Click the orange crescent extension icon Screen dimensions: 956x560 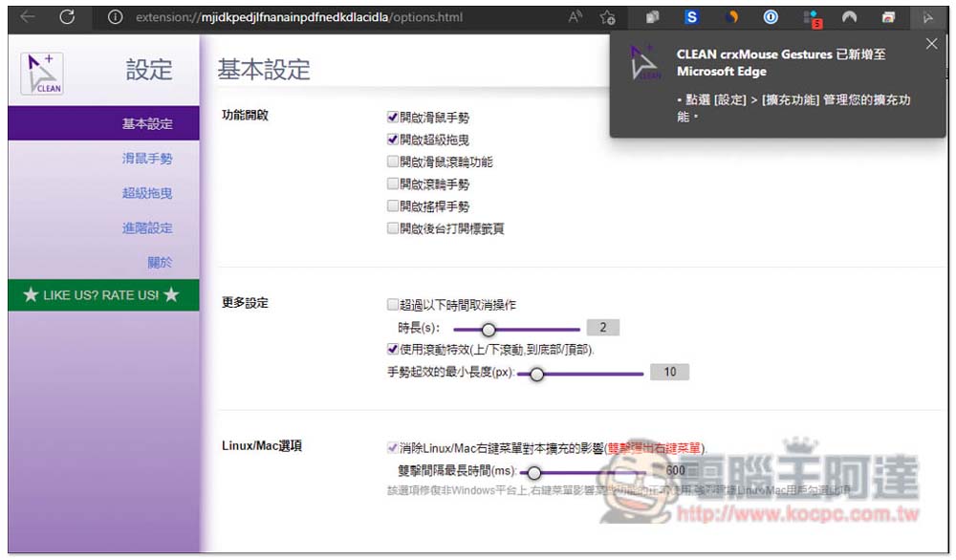click(x=731, y=17)
